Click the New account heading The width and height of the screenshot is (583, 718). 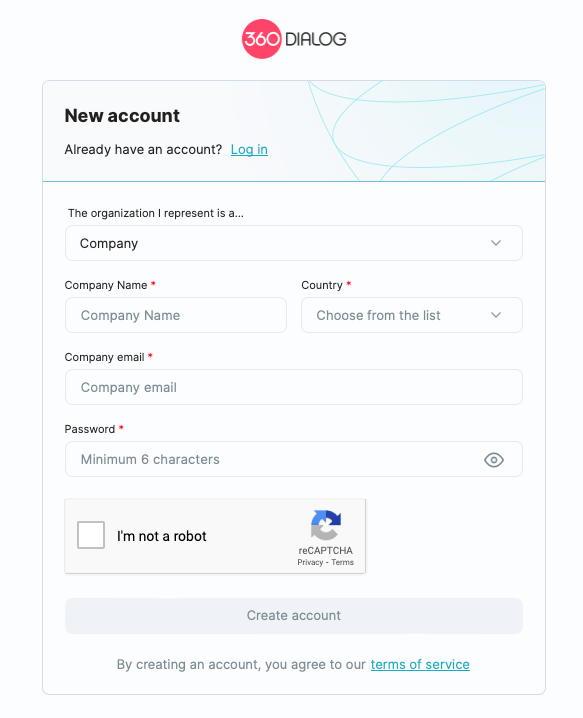tap(122, 116)
